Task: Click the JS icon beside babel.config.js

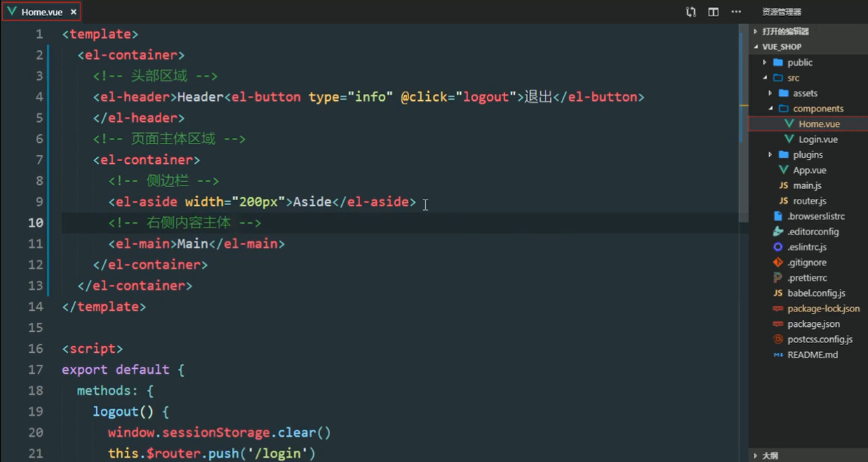Action: click(x=778, y=293)
